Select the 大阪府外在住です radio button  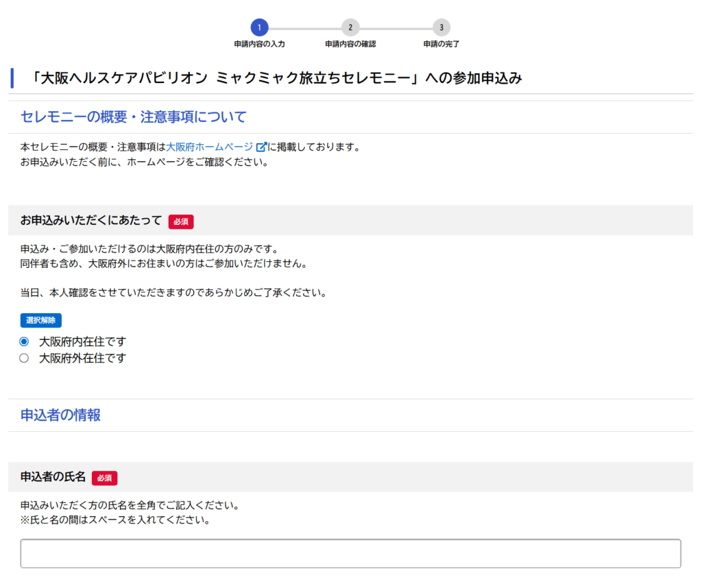click(24, 358)
